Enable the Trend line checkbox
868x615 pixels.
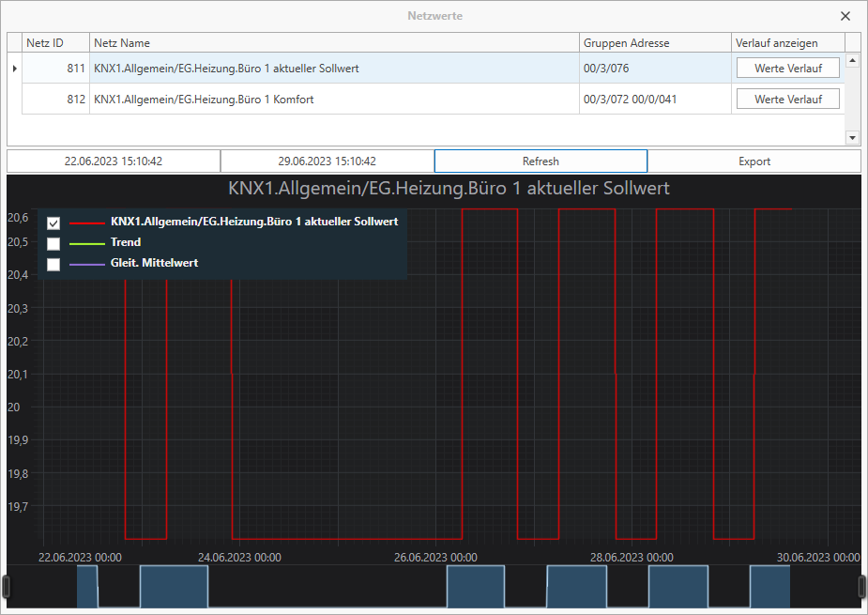pyautogui.click(x=53, y=244)
